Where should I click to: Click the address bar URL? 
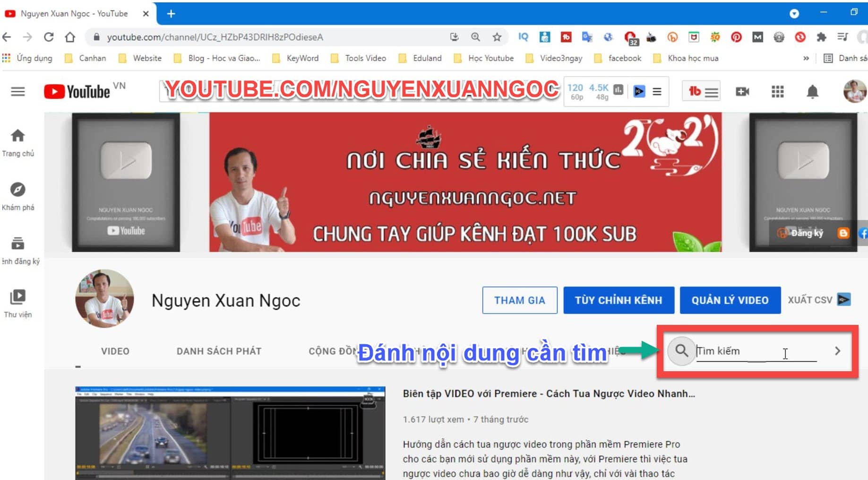pyautogui.click(x=215, y=37)
